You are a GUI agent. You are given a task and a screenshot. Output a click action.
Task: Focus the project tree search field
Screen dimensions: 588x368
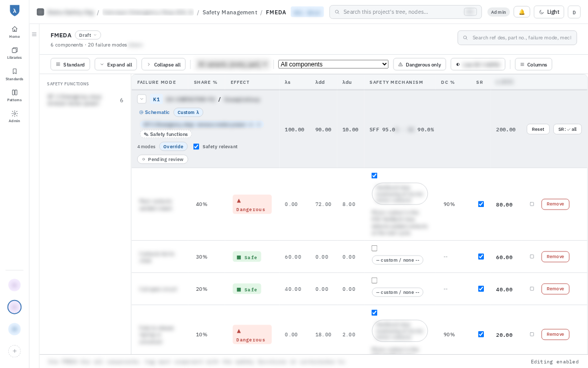pyautogui.click(x=405, y=12)
